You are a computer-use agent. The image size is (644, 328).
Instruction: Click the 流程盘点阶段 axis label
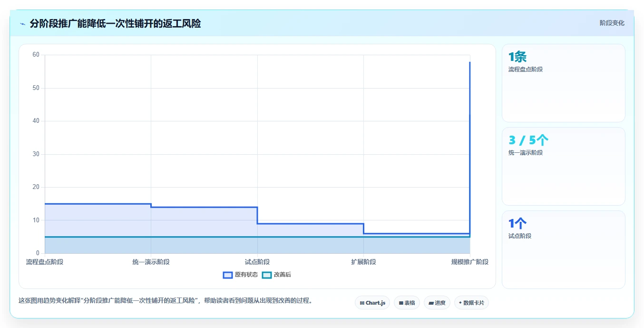click(45, 262)
